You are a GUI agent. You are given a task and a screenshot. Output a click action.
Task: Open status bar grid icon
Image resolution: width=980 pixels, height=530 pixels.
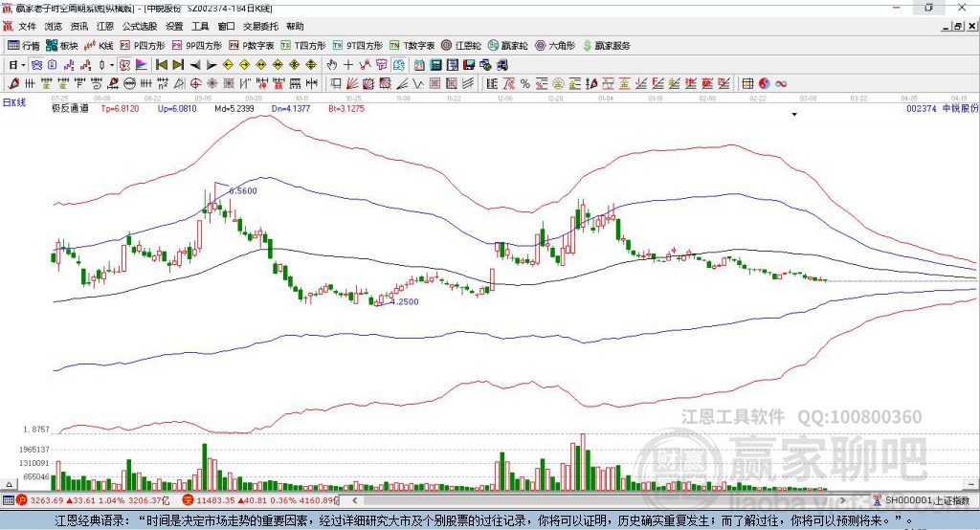(8, 500)
